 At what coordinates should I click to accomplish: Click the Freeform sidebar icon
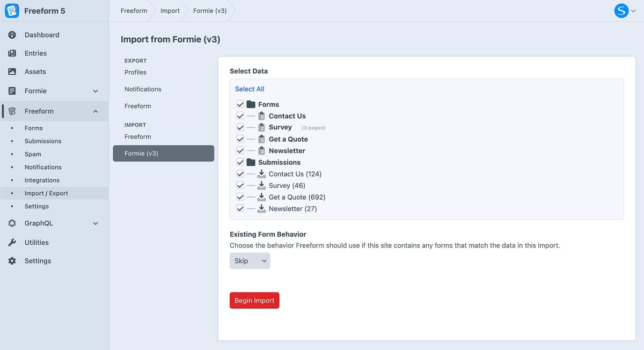12,111
